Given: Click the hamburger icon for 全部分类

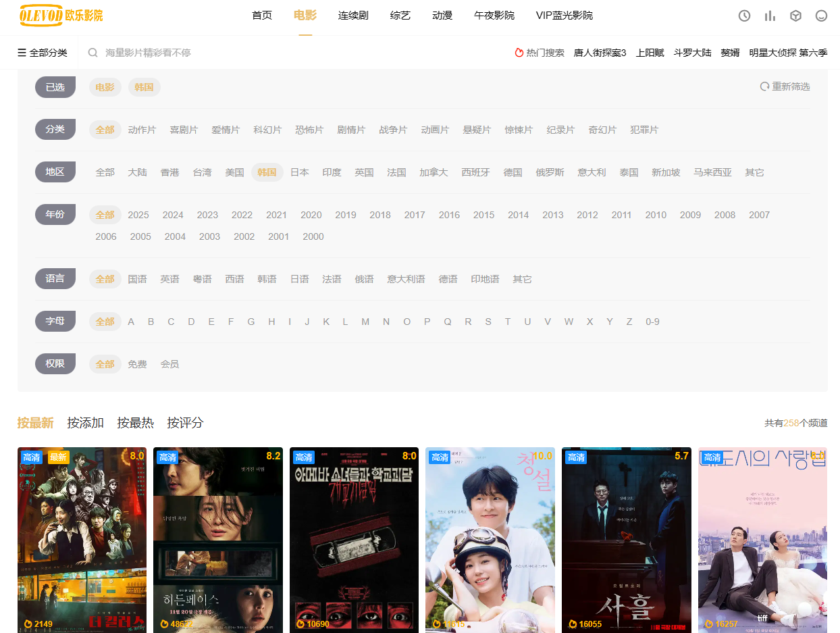Looking at the screenshot, I should click(x=22, y=53).
